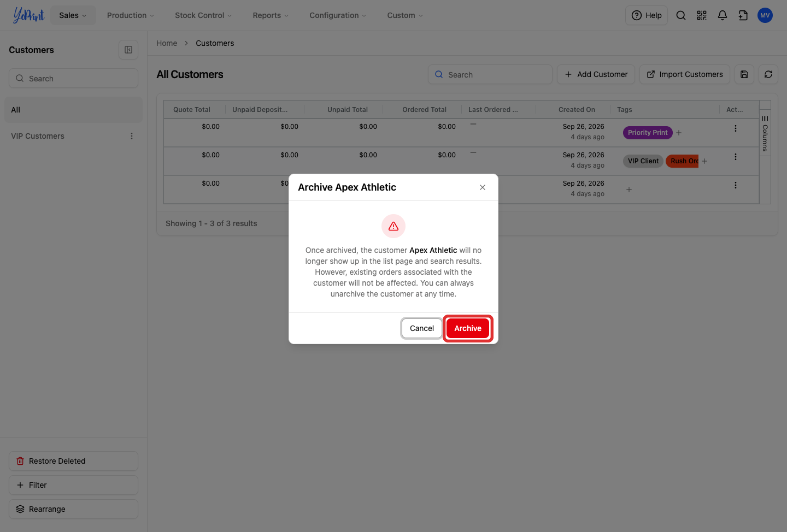The width and height of the screenshot is (787, 532).
Task: Click the Rush Order tag
Action: pyautogui.click(x=682, y=161)
